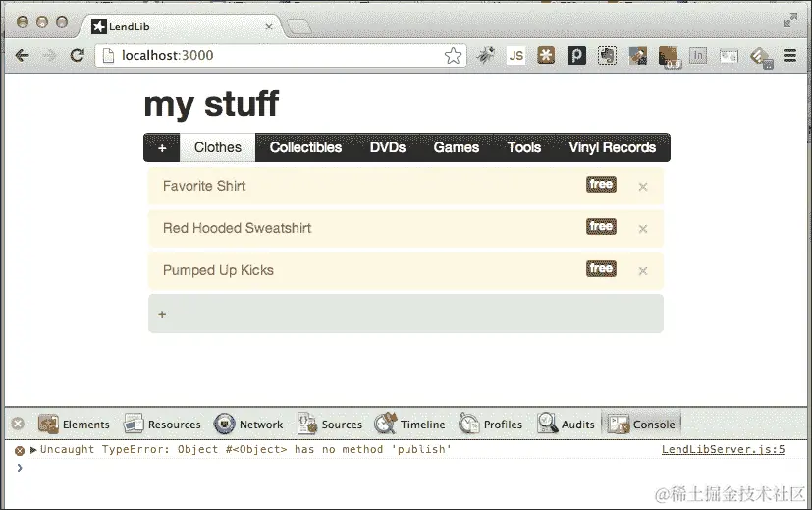Go back with the browser back arrow
This screenshot has width=812, height=510.
click(x=22, y=55)
